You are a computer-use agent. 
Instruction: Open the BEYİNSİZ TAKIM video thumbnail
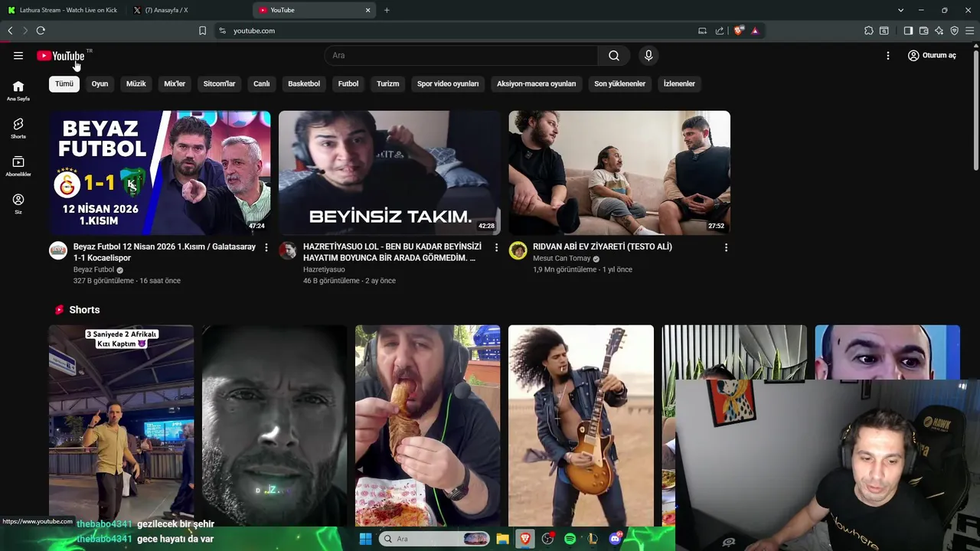coord(390,173)
